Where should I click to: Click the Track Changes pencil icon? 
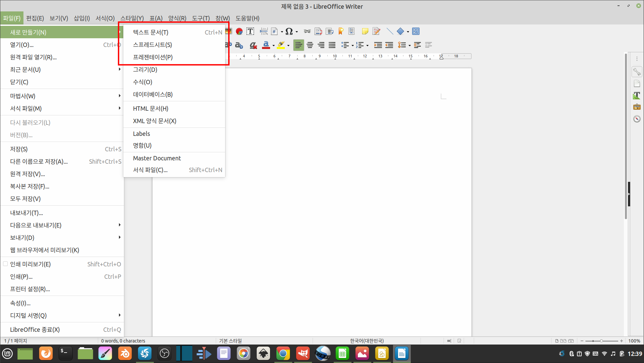point(377,32)
